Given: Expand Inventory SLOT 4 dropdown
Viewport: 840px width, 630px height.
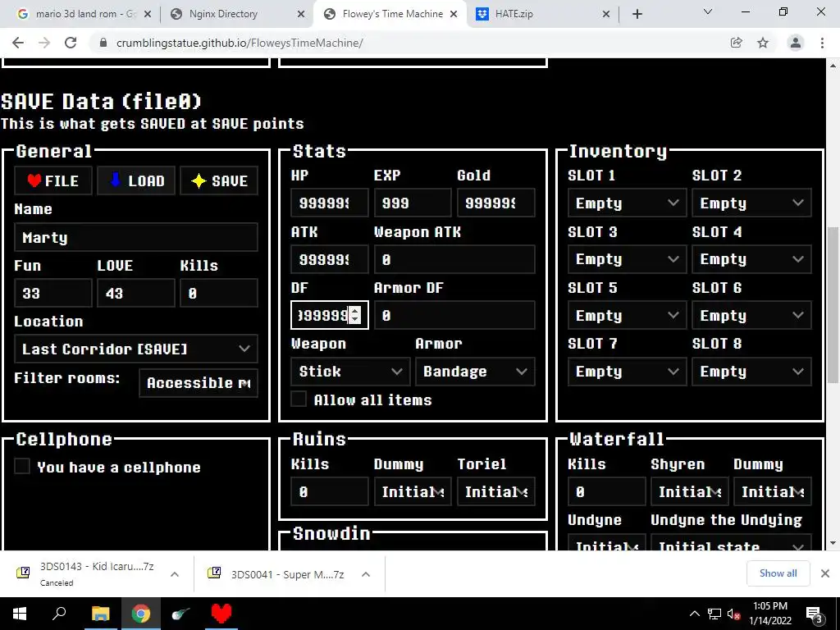Looking at the screenshot, I should [x=751, y=259].
